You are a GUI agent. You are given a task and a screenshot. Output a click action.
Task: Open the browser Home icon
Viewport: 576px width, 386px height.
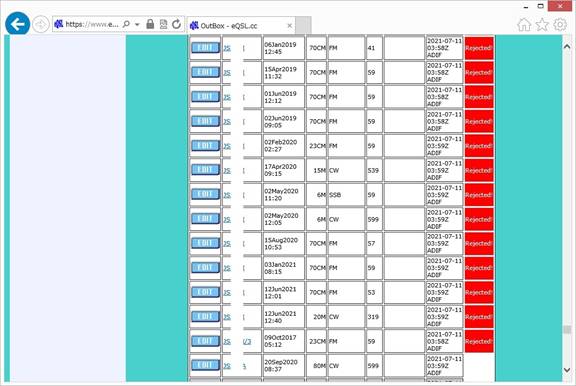tap(524, 25)
